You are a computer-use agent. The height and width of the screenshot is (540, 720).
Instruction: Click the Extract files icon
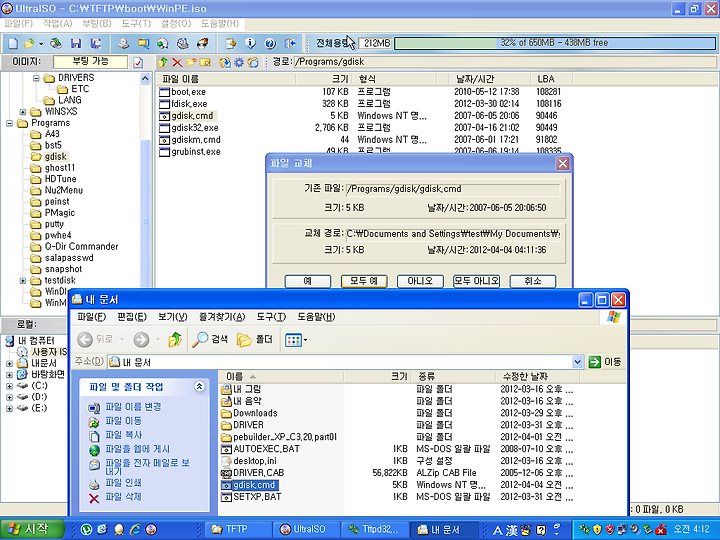pos(225,62)
